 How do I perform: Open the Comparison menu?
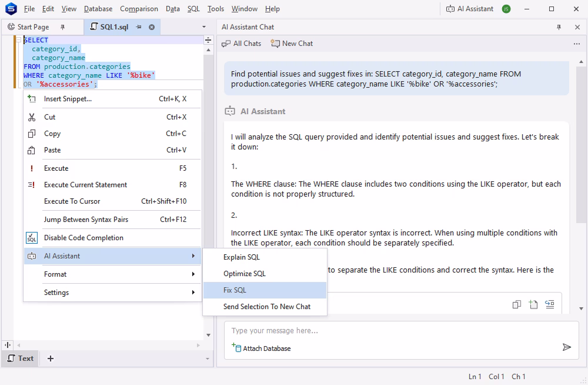[139, 9]
